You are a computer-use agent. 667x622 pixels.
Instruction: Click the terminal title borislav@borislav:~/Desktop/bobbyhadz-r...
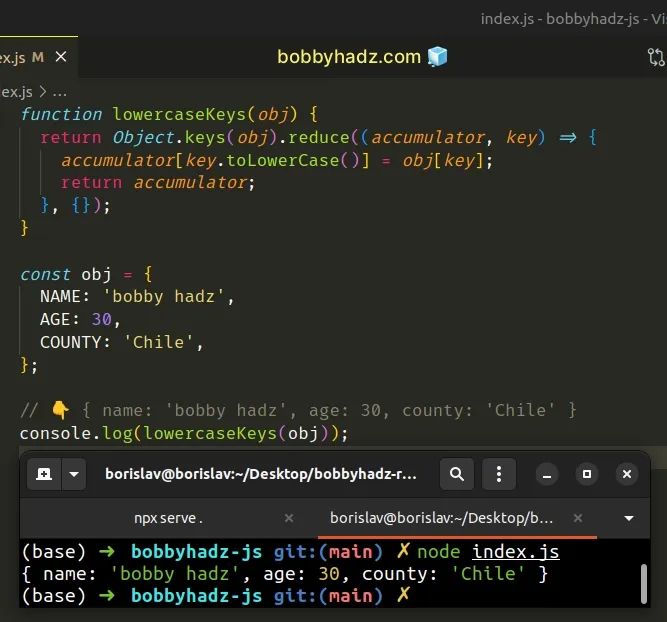point(261,474)
